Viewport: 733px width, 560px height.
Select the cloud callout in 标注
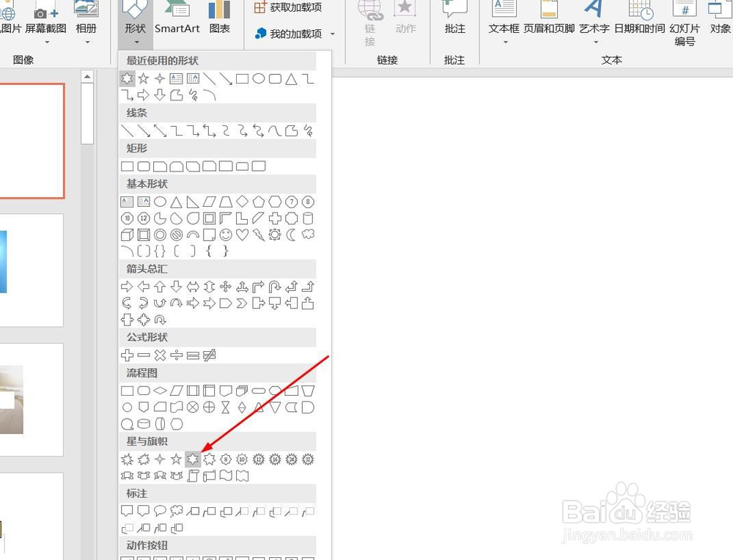coord(176,511)
